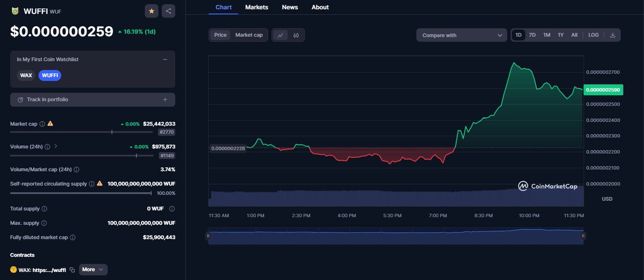The height and width of the screenshot is (280, 644).
Task: Toggle LOG scale
Action: point(594,35)
